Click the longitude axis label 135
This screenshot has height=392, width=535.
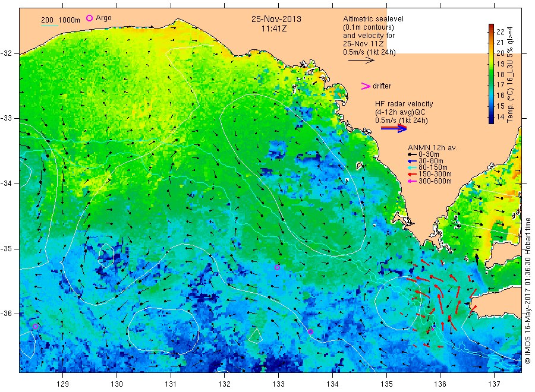(386, 384)
